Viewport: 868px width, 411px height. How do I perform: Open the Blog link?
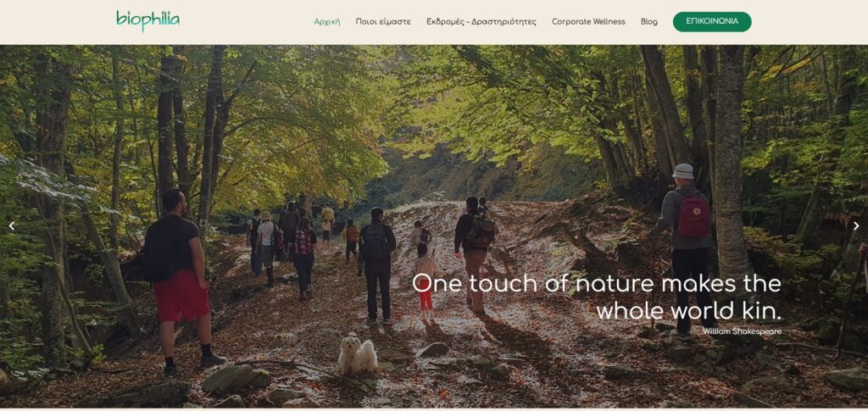pyautogui.click(x=648, y=22)
